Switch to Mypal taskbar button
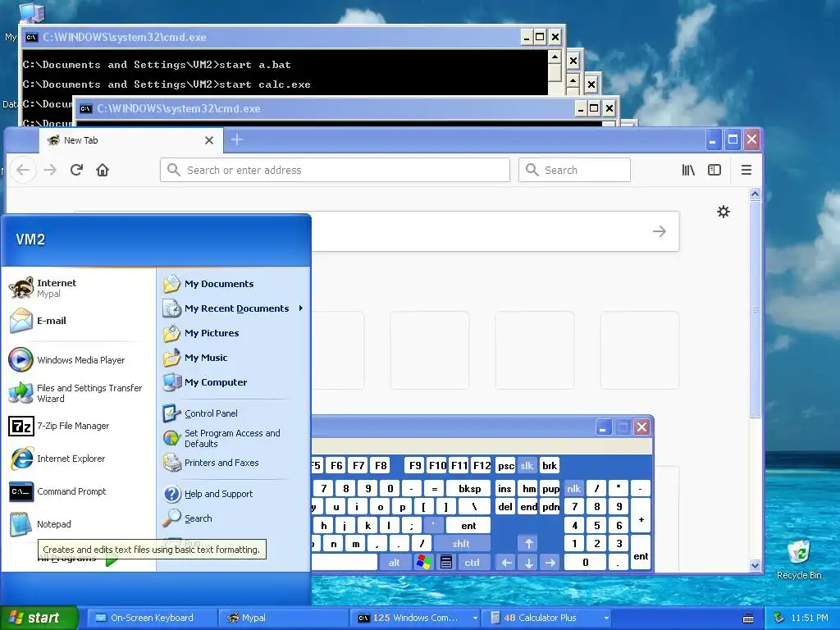Viewport: 840px width, 630px height. pos(284,618)
